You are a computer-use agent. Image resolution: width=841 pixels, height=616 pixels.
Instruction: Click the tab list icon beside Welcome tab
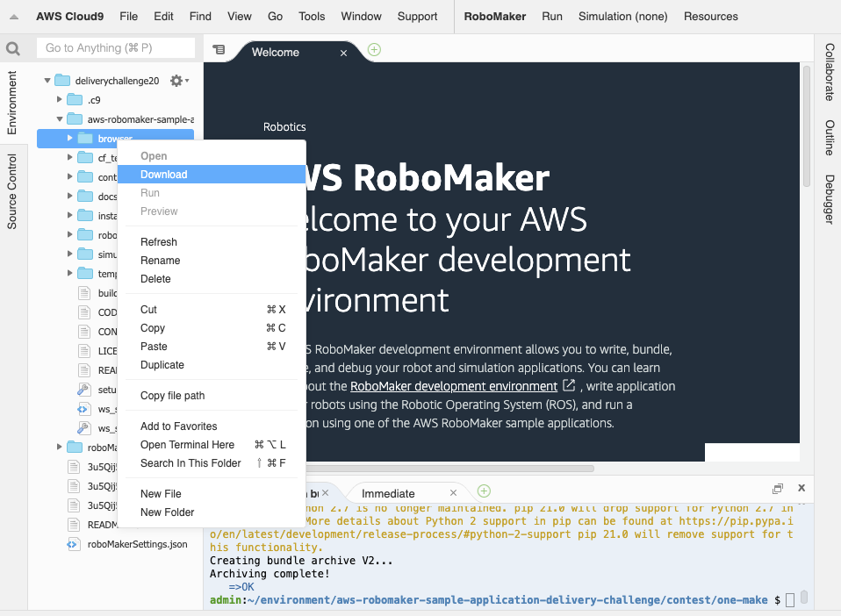pos(219,49)
